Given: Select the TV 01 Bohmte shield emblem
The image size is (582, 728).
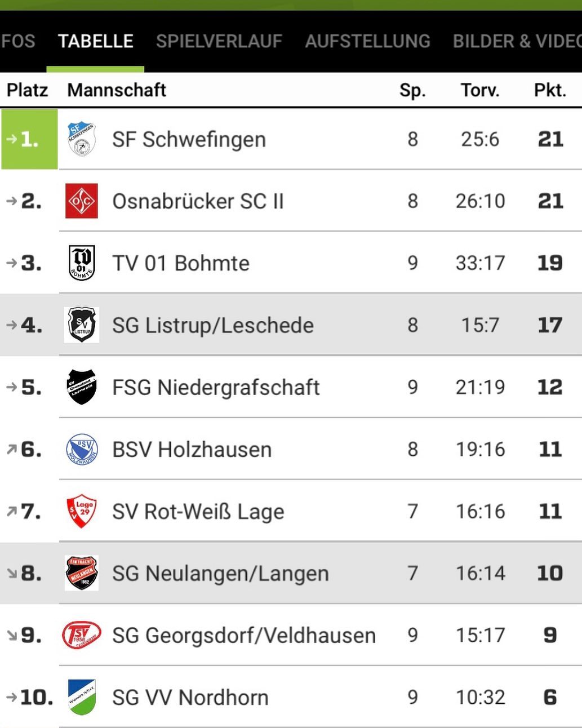Looking at the screenshot, I should (82, 263).
